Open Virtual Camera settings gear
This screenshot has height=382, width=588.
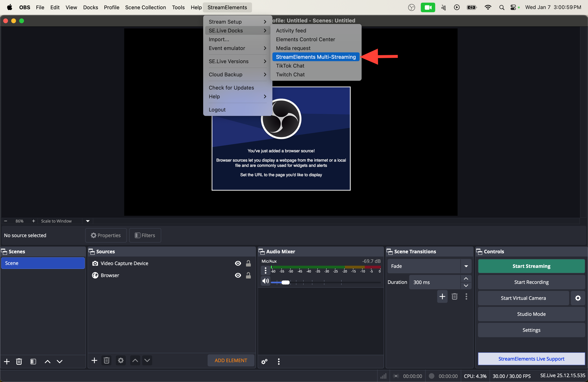click(578, 298)
